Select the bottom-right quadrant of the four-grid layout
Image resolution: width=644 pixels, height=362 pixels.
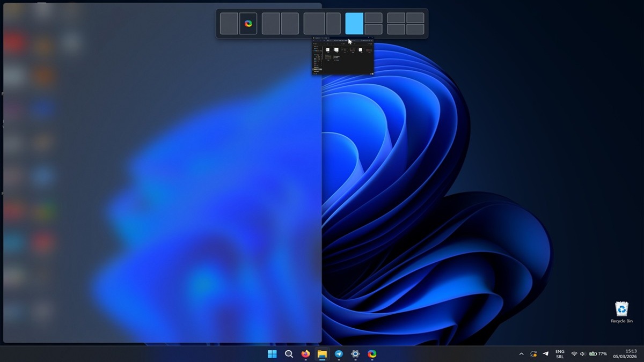click(415, 29)
